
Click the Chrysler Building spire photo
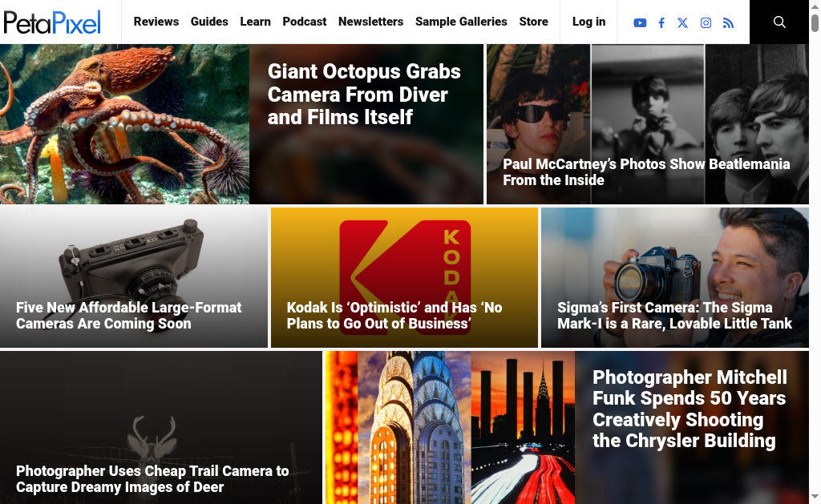click(x=415, y=428)
